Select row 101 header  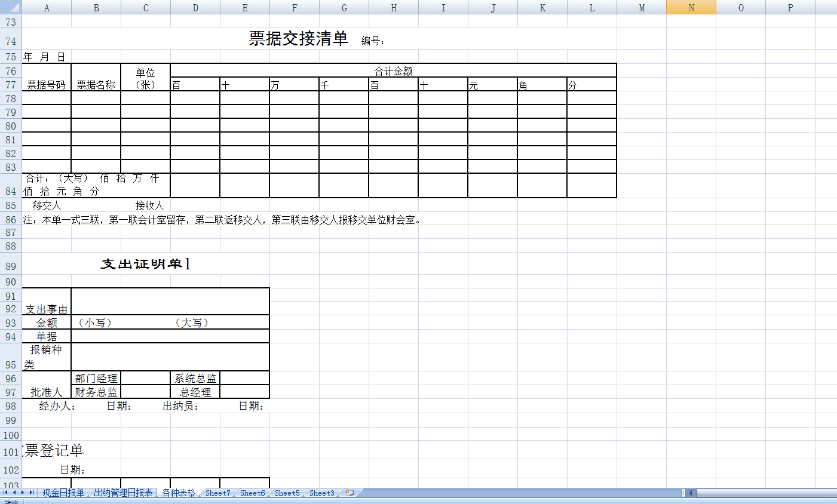pyautogui.click(x=11, y=450)
